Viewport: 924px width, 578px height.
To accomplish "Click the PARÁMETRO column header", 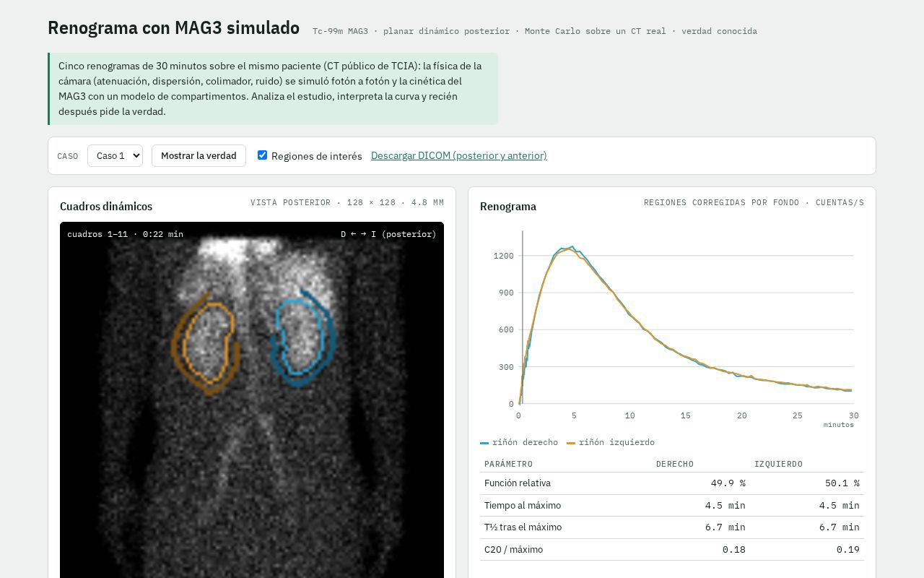I will (x=509, y=464).
